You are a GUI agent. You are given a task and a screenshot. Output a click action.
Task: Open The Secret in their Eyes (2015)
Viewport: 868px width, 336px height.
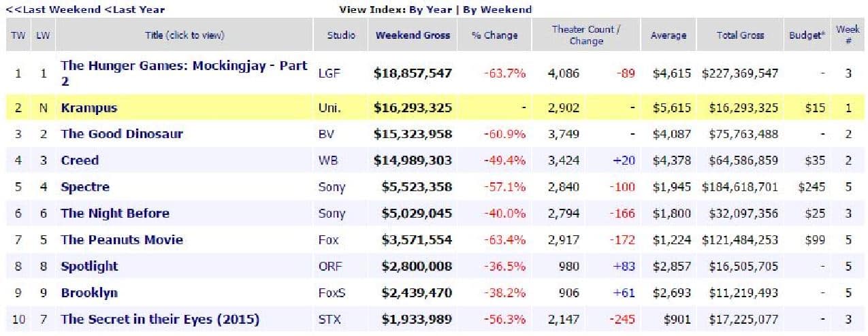coord(159,320)
